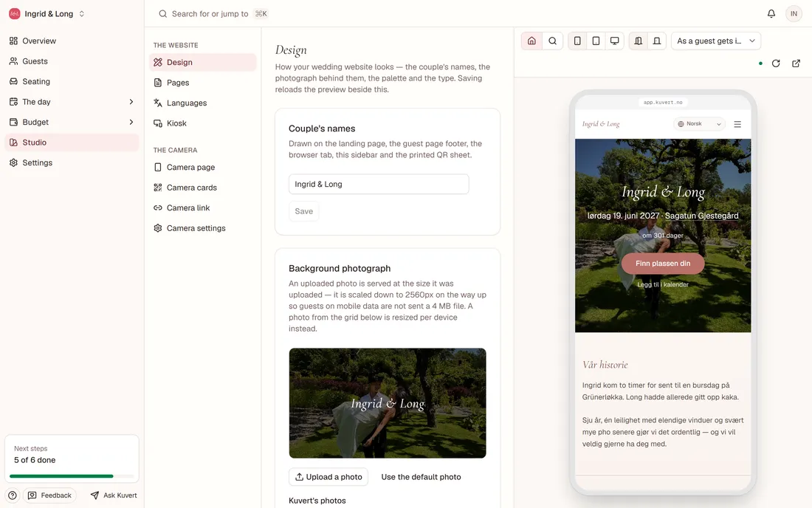Click the Couple's names text field
Image resolution: width=812 pixels, height=508 pixels.
[379, 185]
